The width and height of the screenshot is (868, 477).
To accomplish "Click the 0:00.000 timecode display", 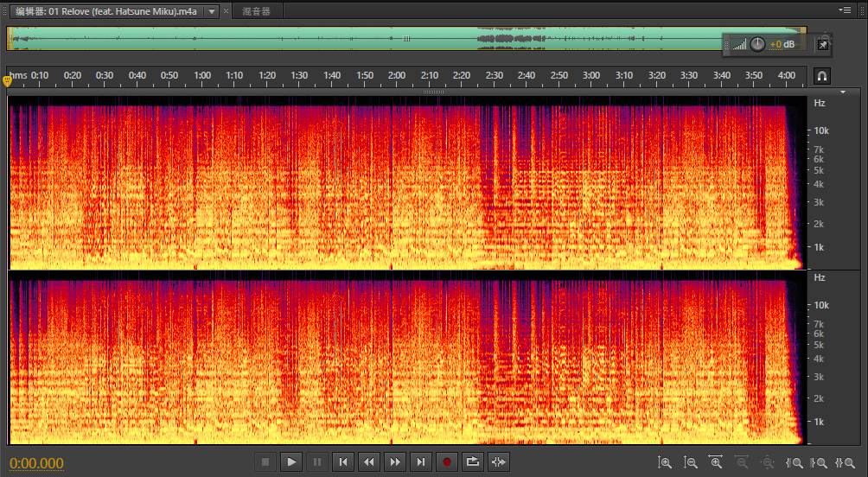I will pyautogui.click(x=37, y=463).
